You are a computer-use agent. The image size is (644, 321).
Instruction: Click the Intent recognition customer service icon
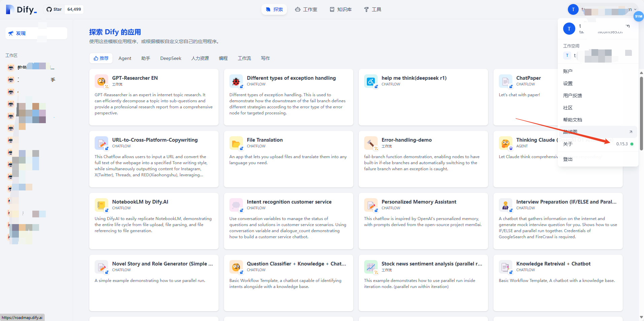point(236,205)
